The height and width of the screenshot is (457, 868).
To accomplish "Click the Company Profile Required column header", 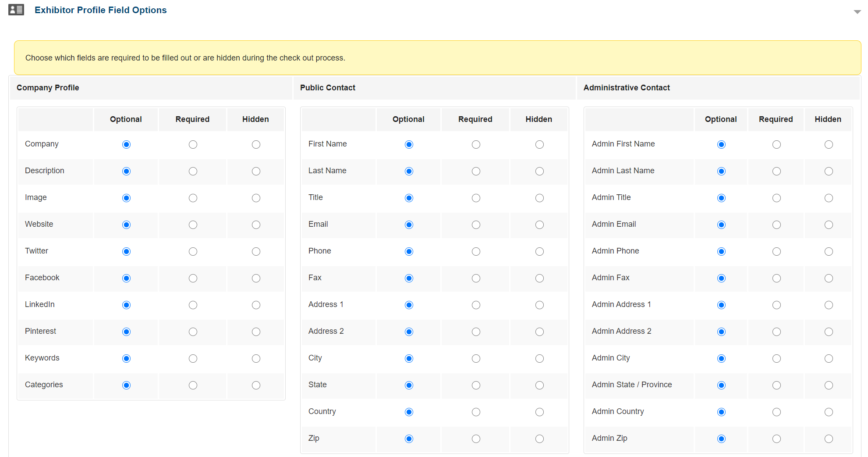I will tap(192, 119).
